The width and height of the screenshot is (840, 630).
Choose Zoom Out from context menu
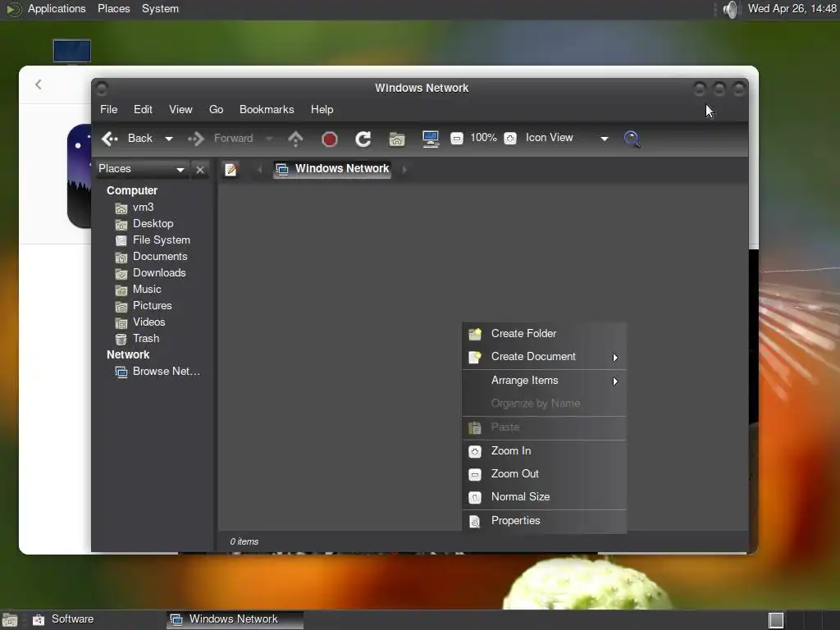[545, 474]
